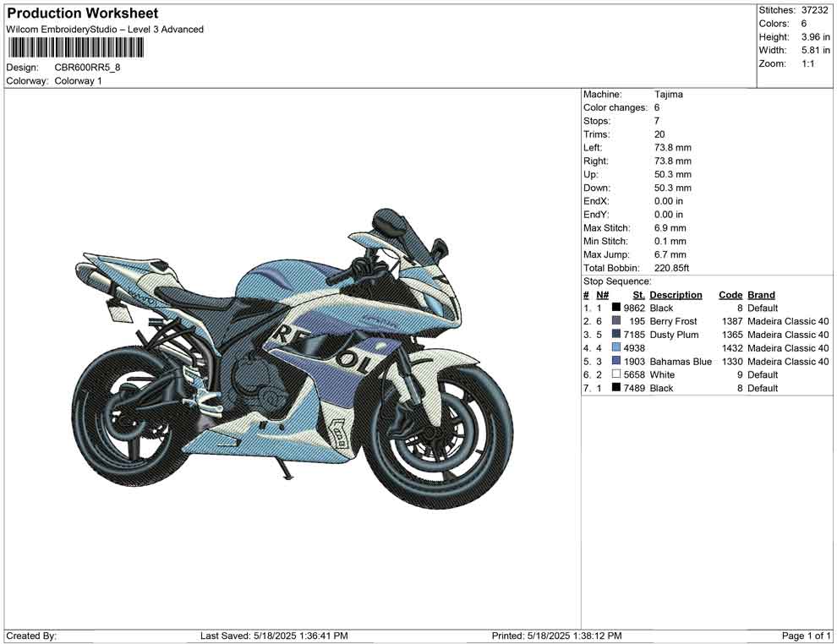
Task: Click the last Black swatch with 7489 stitches
Action: [616, 388]
